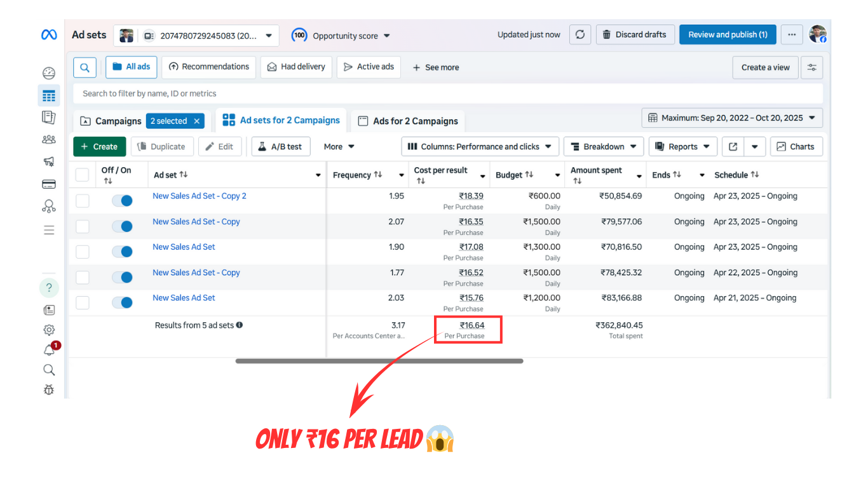Image resolution: width=868 pixels, height=488 pixels.
Task: Open the sidebar settings gear icon
Action: click(49, 330)
